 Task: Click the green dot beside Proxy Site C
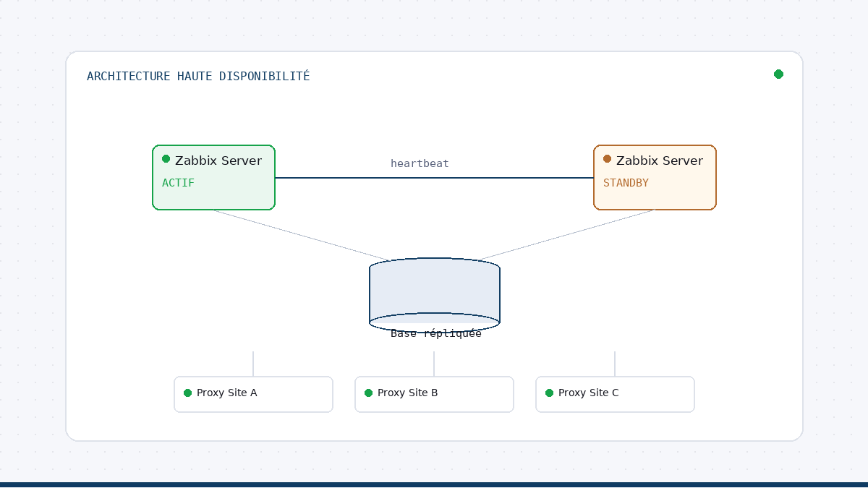[549, 393]
